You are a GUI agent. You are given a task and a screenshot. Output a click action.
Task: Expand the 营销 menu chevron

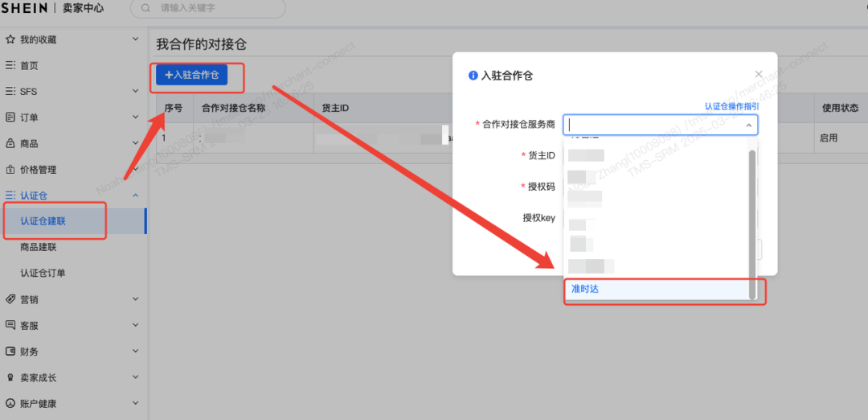(x=136, y=299)
